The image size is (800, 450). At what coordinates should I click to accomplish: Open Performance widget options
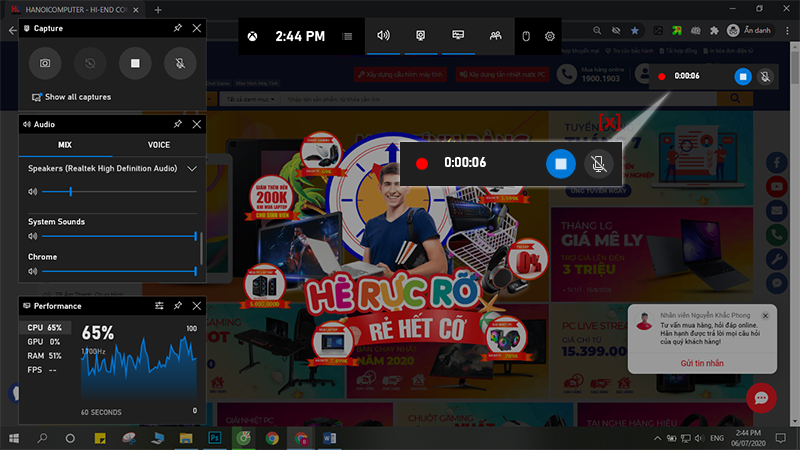[x=159, y=306]
